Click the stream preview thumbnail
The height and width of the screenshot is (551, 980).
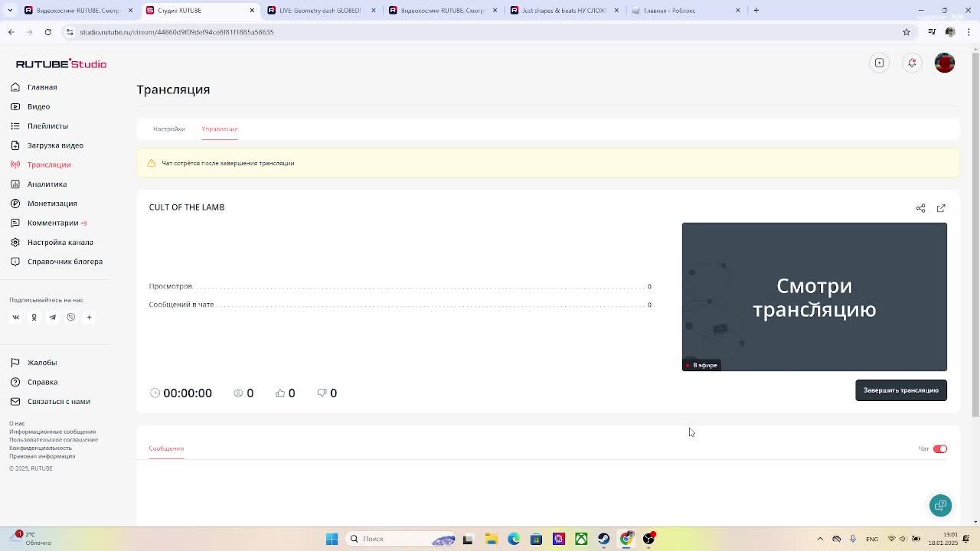click(815, 297)
